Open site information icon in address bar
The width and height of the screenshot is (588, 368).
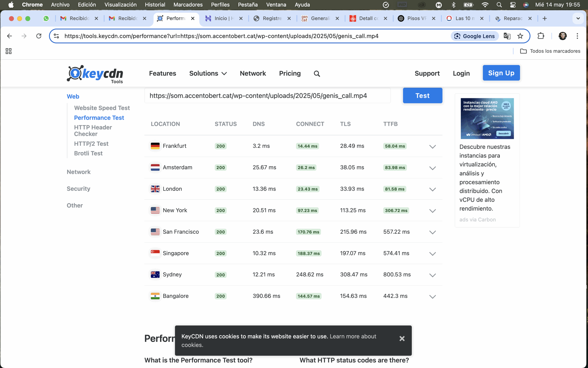[x=56, y=36]
